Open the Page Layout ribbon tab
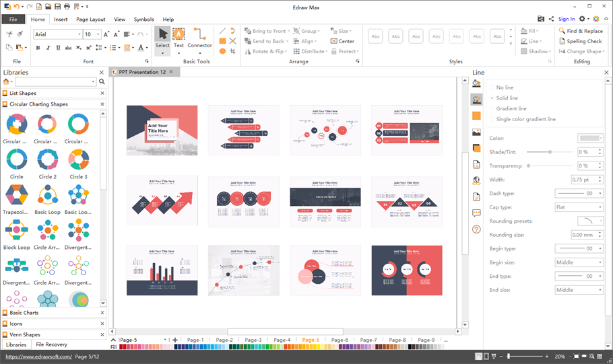Image resolution: width=613 pixels, height=364 pixels. tap(90, 20)
